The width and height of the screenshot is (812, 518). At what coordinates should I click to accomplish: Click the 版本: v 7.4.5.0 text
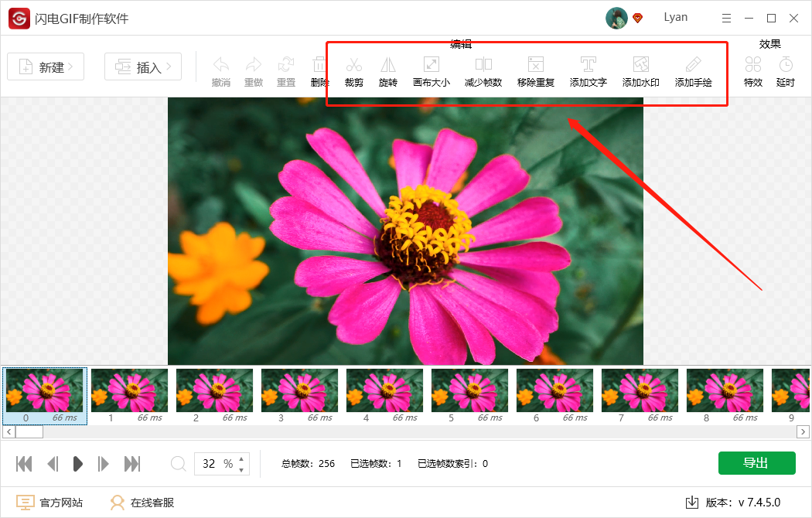click(743, 503)
